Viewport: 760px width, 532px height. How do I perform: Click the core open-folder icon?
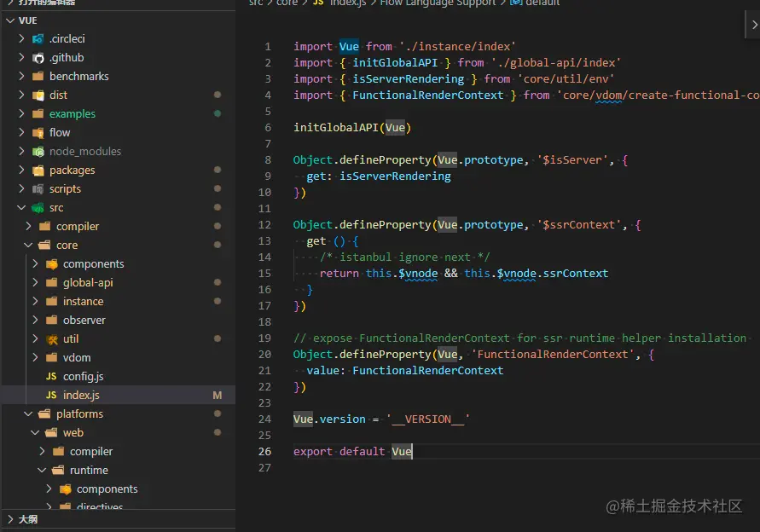click(44, 246)
